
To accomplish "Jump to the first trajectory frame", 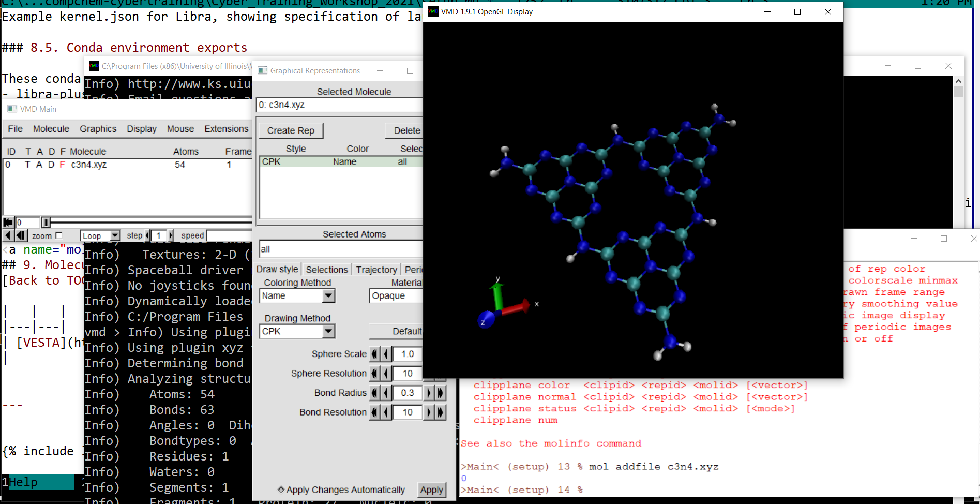I will [x=8, y=223].
